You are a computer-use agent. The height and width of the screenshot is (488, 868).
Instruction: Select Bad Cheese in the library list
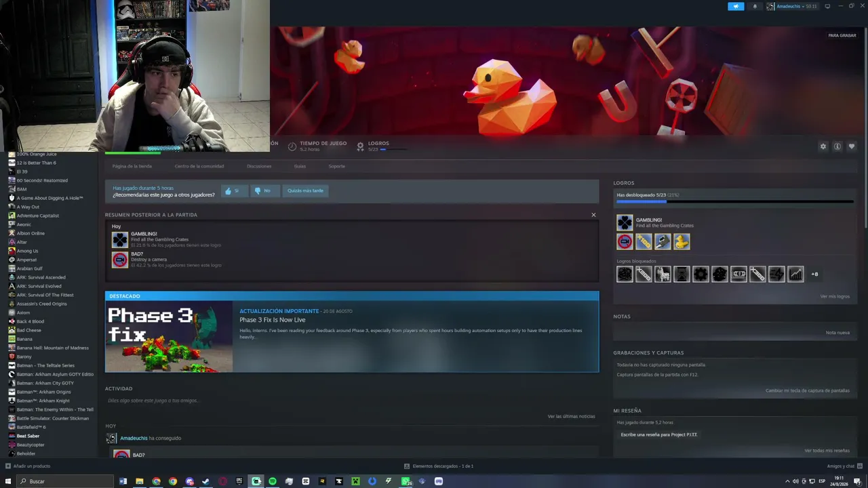(x=29, y=330)
